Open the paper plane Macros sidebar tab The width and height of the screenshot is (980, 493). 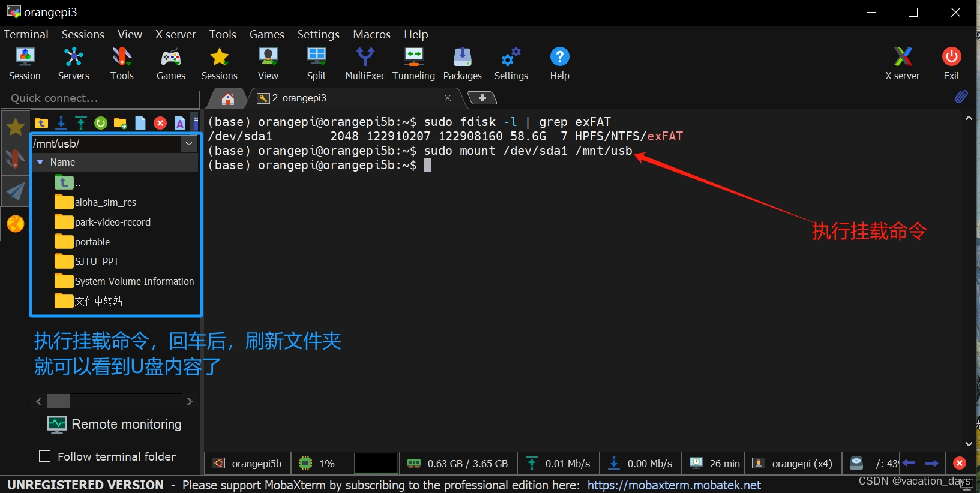tap(16, 191)
